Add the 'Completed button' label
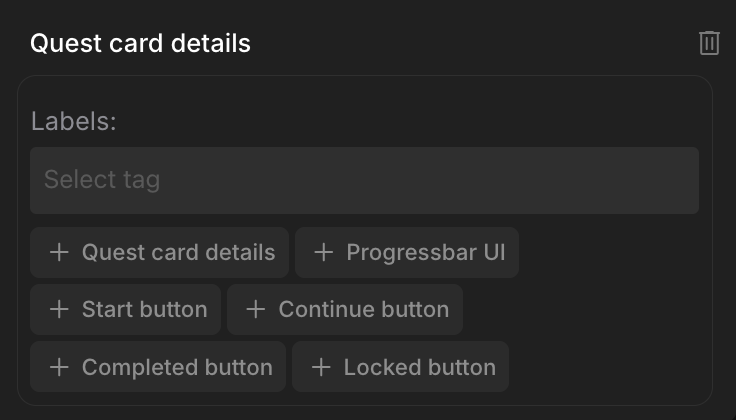 177,368
